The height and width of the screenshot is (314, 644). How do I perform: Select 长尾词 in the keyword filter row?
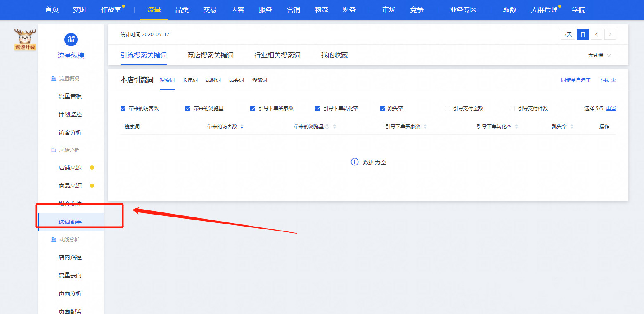[190, 80]
